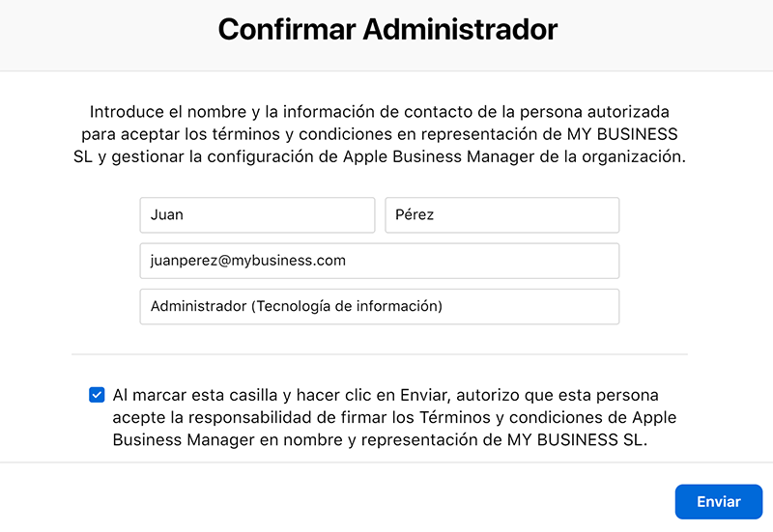Click the Enviar button
Viewport: 773px width, 532px height.
[718, 501]
